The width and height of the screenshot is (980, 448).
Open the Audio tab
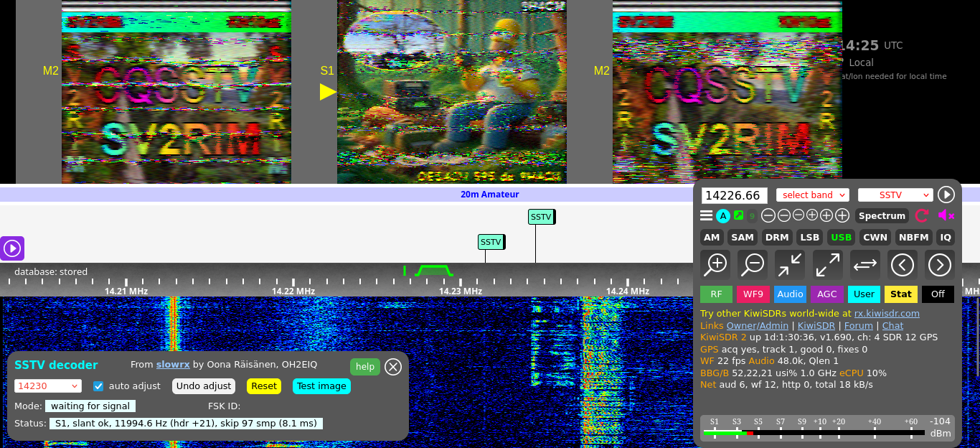(791, 294)
